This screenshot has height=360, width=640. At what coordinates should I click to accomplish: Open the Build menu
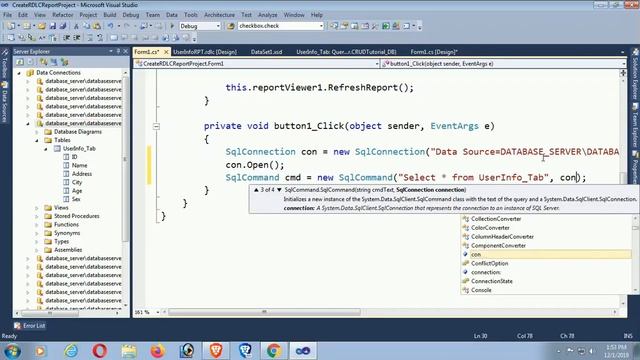coord(109,15)
